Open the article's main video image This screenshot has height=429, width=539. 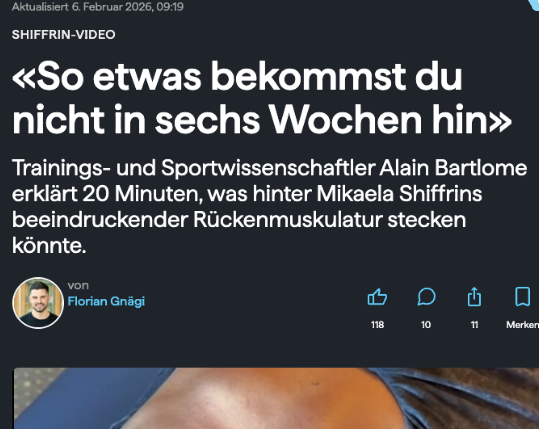pyautogui.click(x=276, y=398)
